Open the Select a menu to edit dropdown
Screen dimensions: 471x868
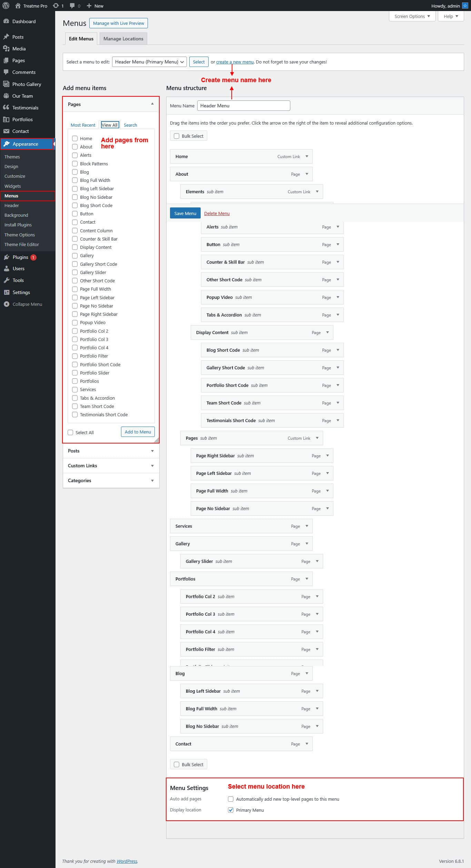coord(149,62)
